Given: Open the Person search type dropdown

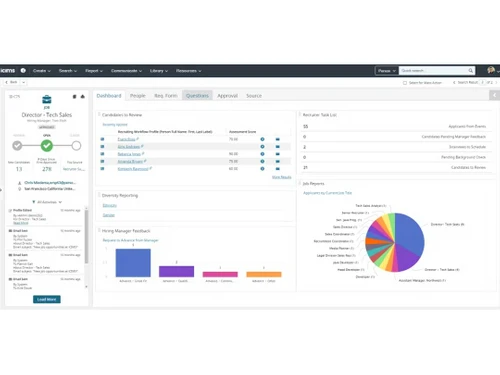Looking at the screenshot, I should click(x=387, y=71).
